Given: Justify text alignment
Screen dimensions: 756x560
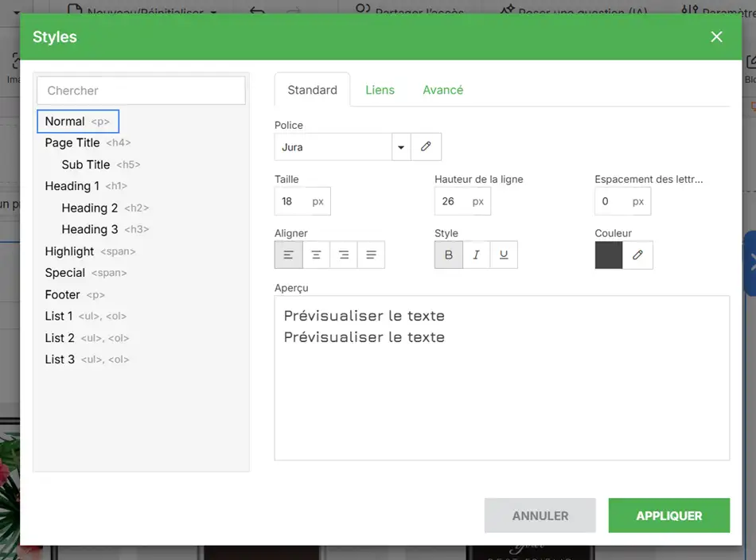Looking at the screenshot, I should pos(371,255).
